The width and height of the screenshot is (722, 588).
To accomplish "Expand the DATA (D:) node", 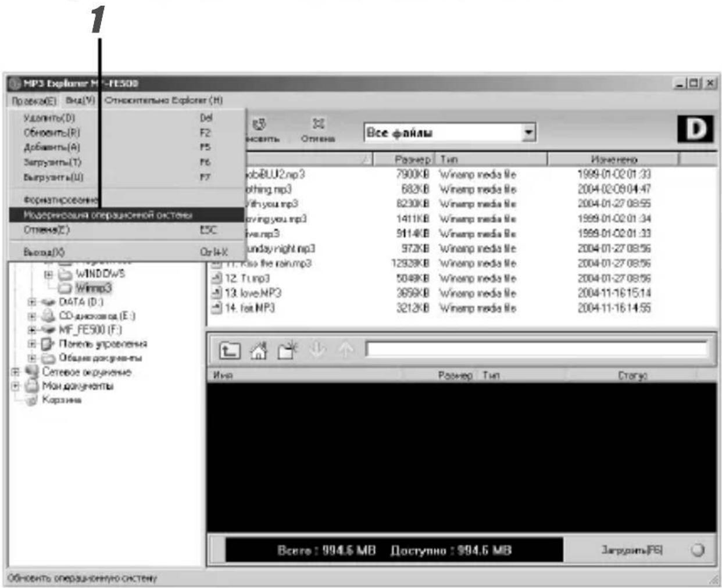I will pos(33,302).
